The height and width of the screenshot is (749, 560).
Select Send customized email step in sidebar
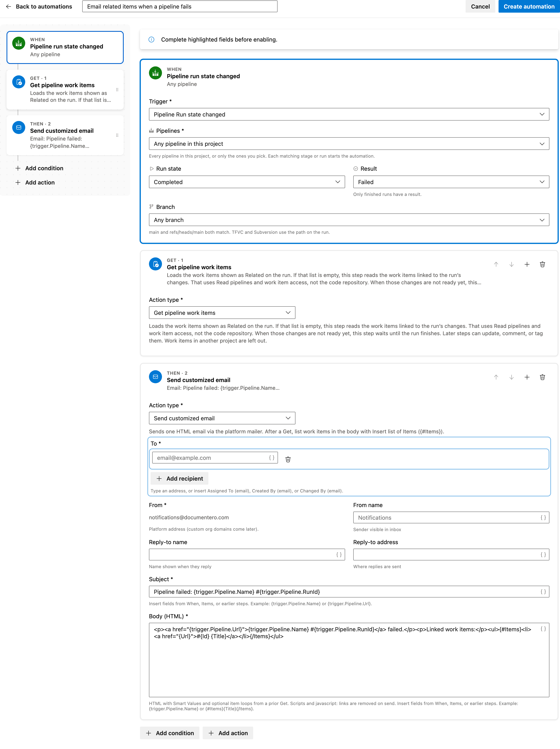pyautogui.click(x=65, y=135)
